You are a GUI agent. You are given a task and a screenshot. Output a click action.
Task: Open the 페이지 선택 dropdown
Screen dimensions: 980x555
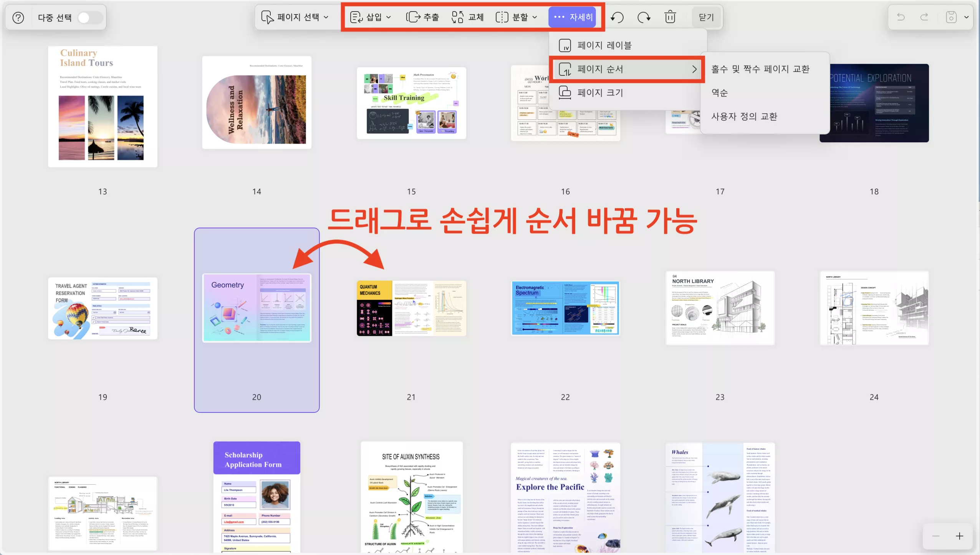pos(327,17)
